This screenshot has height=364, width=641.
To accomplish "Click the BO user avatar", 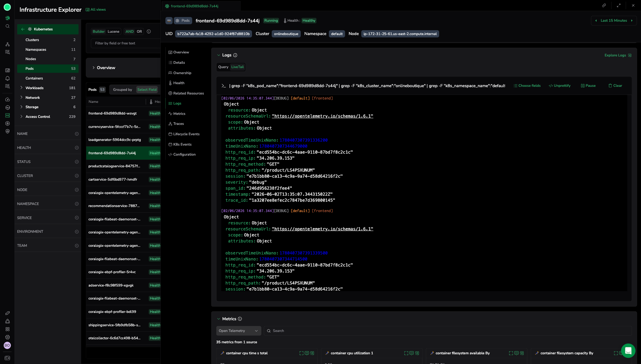I will click(7, 346).
